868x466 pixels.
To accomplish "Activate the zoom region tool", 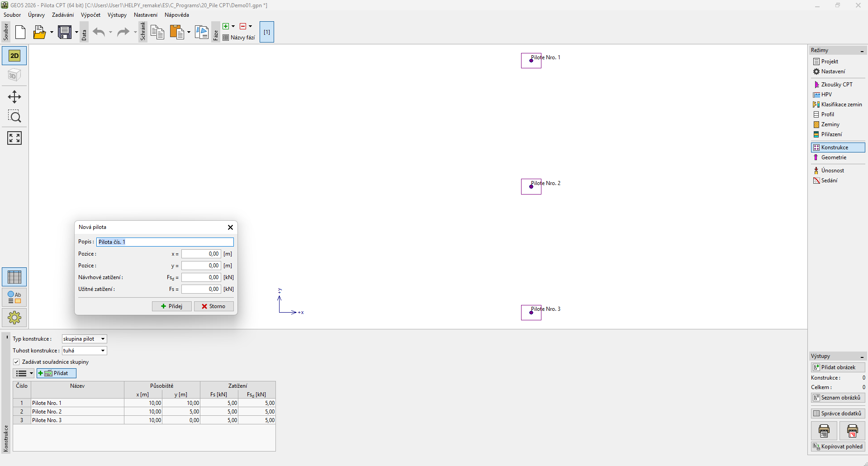I will point(14,117).
